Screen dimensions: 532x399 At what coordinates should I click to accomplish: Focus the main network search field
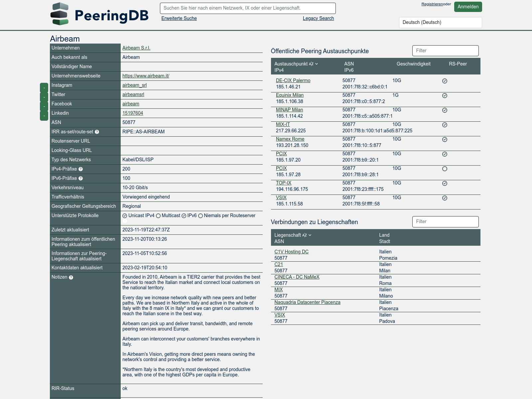pyautogui.click(x=248, y=8)
